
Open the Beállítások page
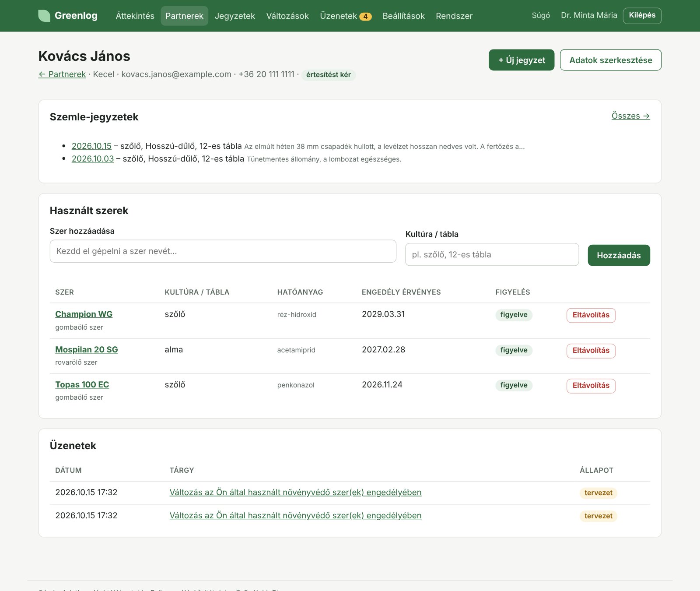click(403, 16)
